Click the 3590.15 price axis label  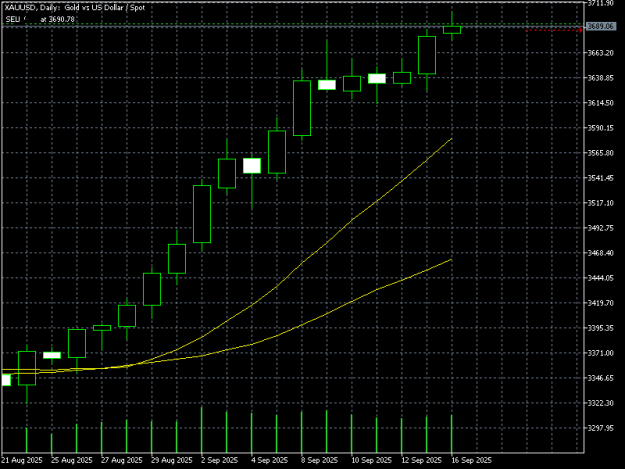(x=601, y=128)
